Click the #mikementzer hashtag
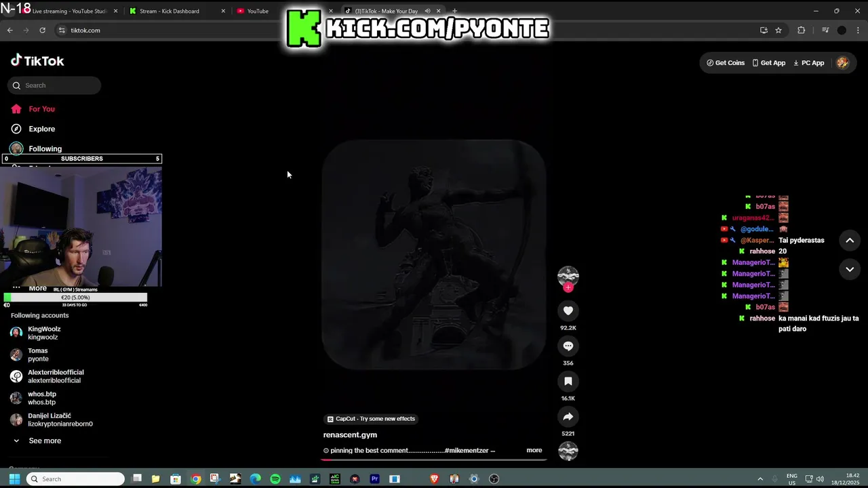The height and width of the screenshot is (488, 868). [x=466, y=450]
